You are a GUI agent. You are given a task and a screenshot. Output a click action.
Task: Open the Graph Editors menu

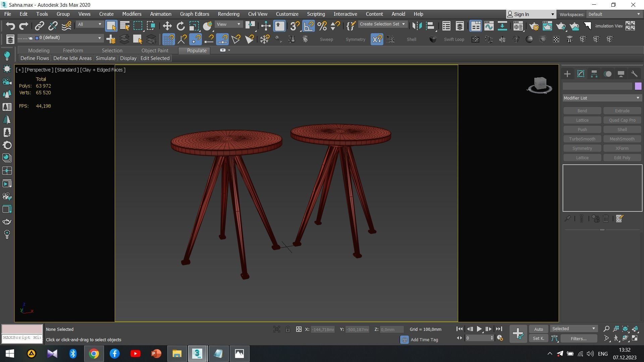pos(194,14)
